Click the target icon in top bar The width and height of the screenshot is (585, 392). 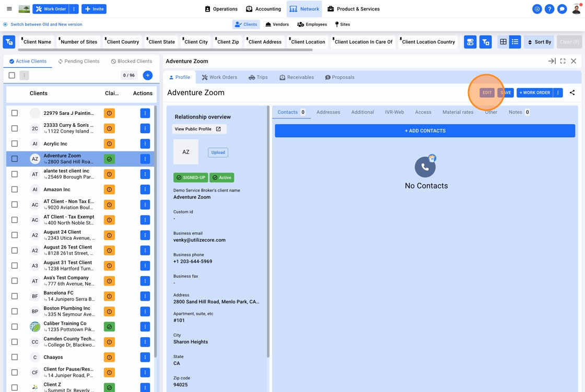[x=537, y=9]
